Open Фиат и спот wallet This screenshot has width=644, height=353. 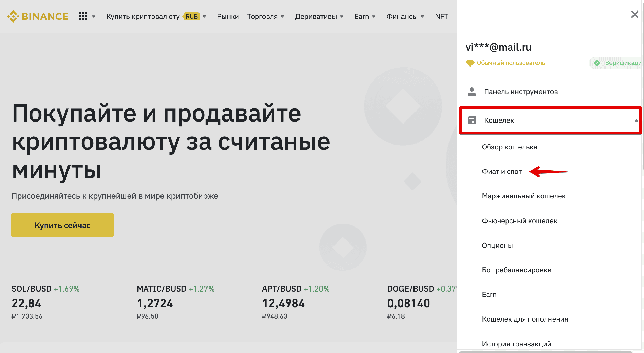(502, 171)
